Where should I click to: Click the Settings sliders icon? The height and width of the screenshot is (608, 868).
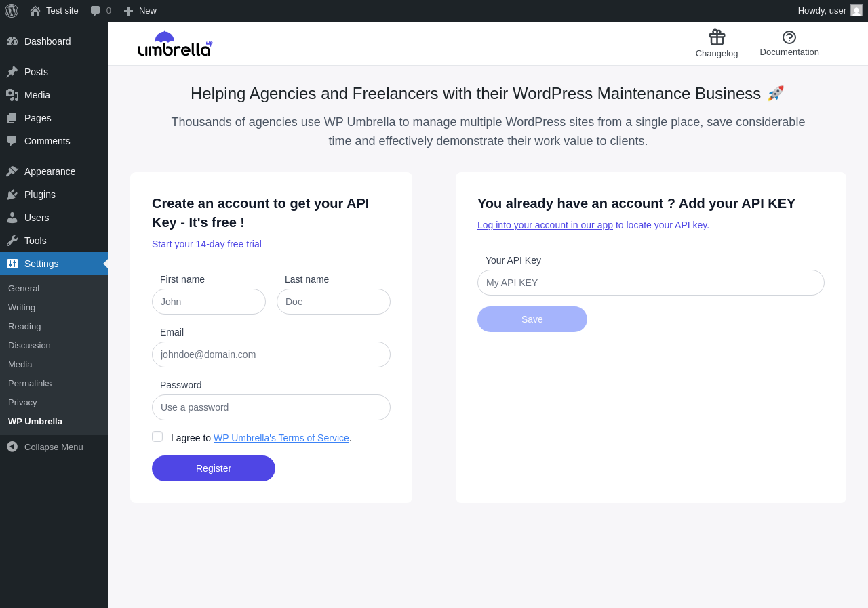pyautogui.click(x=12, y=264)
